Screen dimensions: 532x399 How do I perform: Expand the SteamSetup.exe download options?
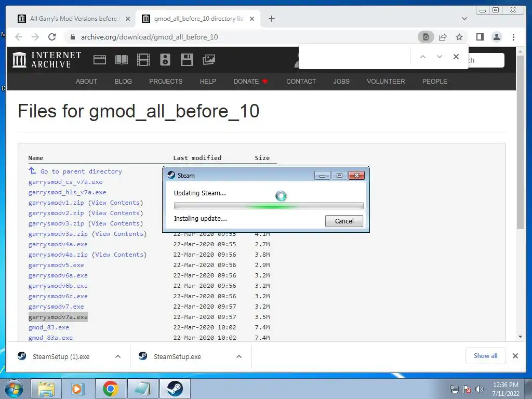(x=239, y=356)
